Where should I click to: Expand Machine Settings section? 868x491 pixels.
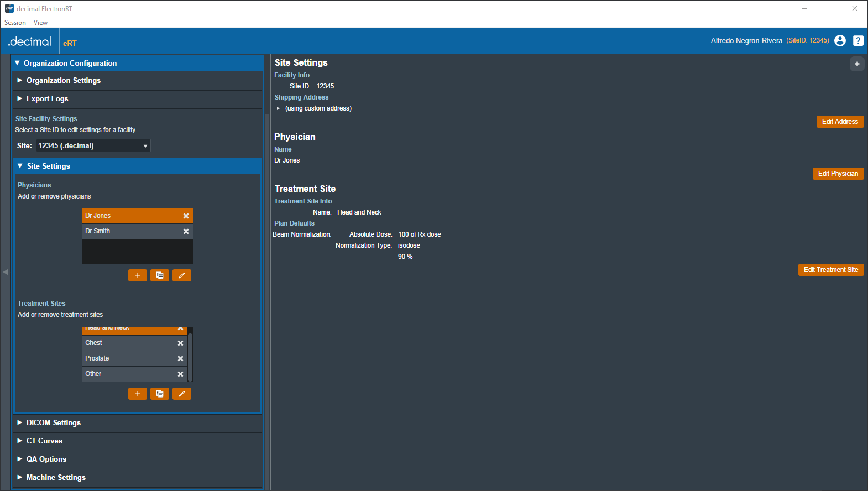point(137,478)
